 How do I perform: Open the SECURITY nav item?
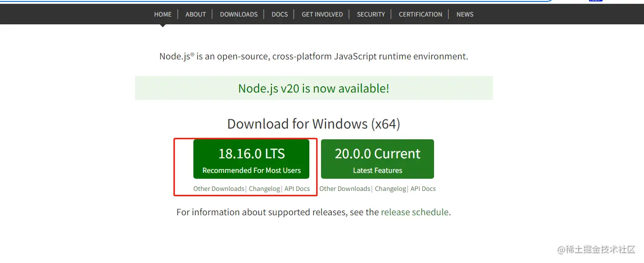point(371,14)
